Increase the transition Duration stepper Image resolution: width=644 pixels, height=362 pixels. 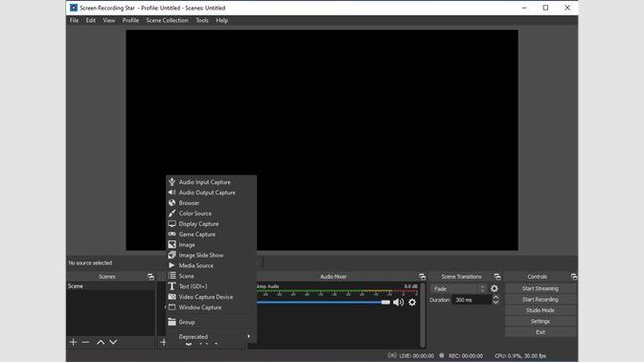495,297
